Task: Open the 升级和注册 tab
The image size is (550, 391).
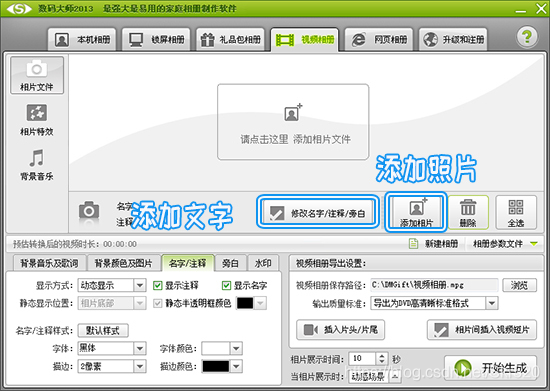Action: 453,40
